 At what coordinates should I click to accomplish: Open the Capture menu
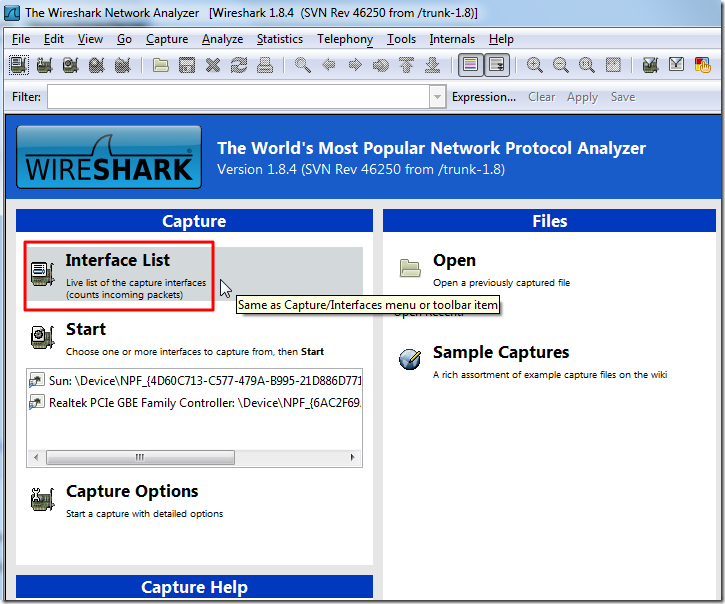[x=167, y=39]
